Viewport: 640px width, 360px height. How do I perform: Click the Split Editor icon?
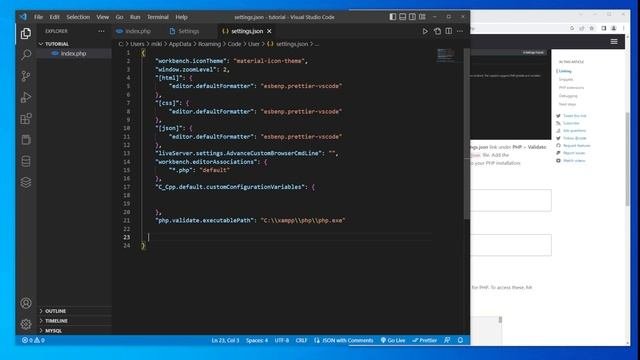click(x=449, y=31)
